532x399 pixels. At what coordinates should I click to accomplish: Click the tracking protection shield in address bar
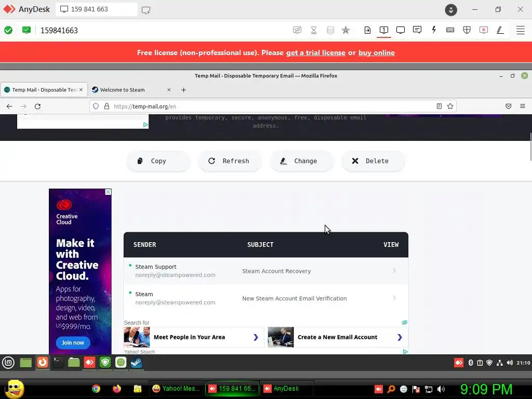96,106
